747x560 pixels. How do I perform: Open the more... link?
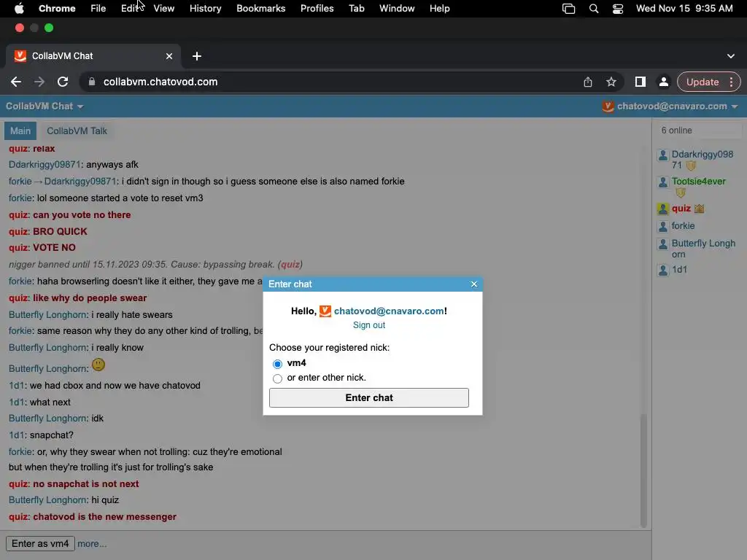(92, 543)
